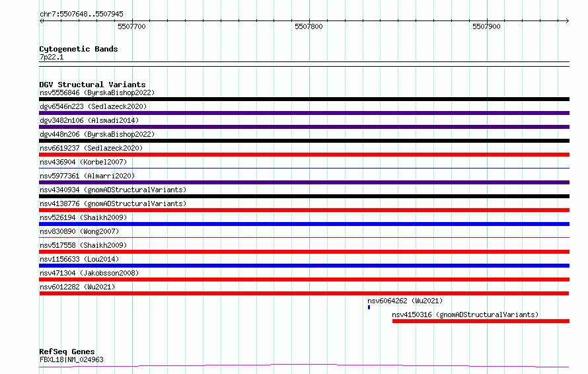
Task: Click the purple bar under nsv5977361
Action: point(304,182)
